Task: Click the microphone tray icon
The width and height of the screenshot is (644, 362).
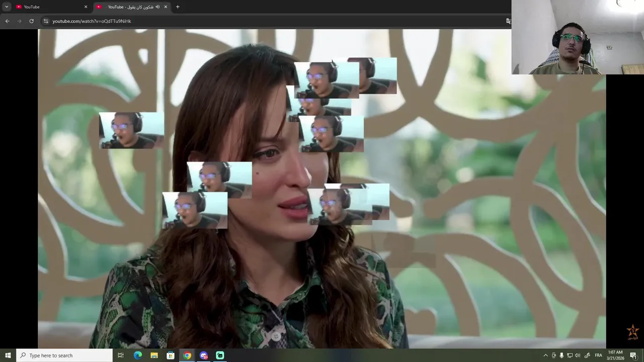Action: click(561, 355)
